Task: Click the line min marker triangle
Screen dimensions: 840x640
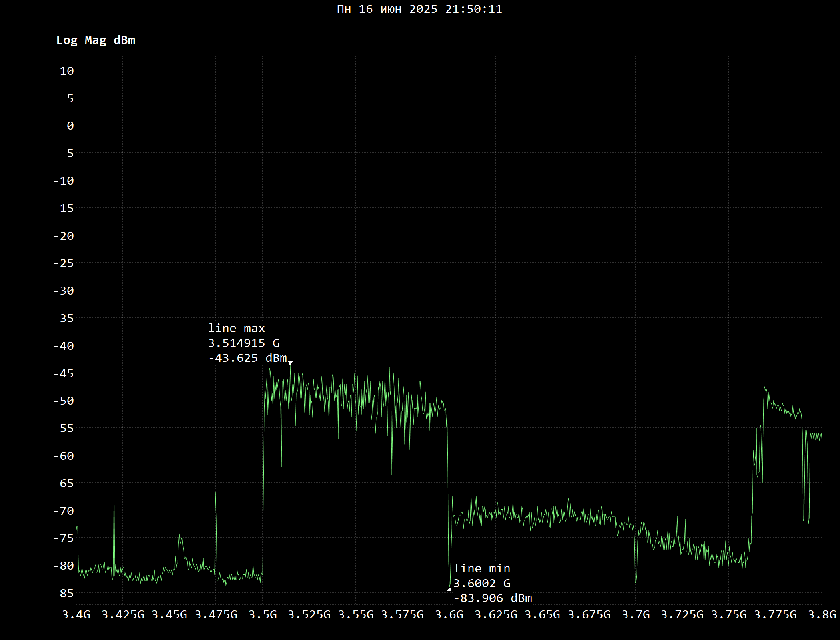Action: (449, 589)
